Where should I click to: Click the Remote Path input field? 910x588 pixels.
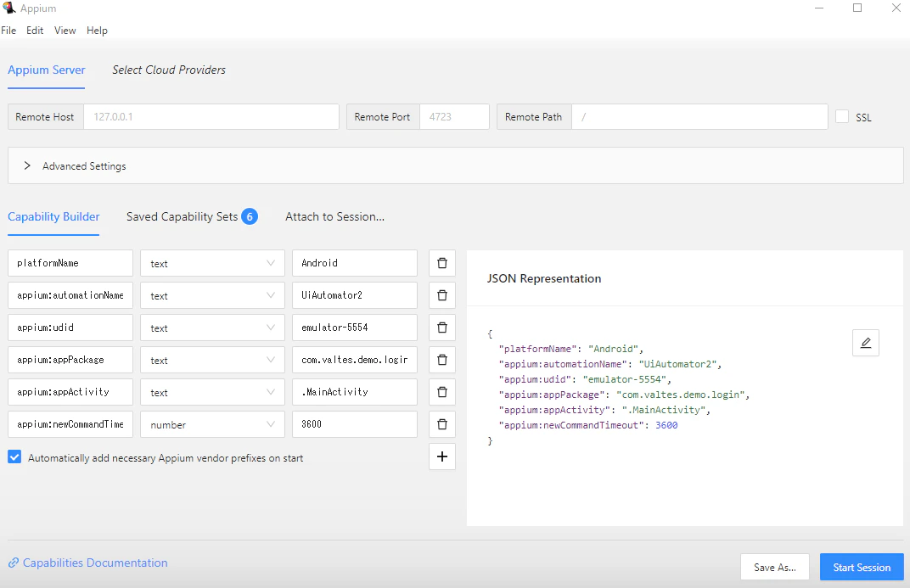click(699, 116)
